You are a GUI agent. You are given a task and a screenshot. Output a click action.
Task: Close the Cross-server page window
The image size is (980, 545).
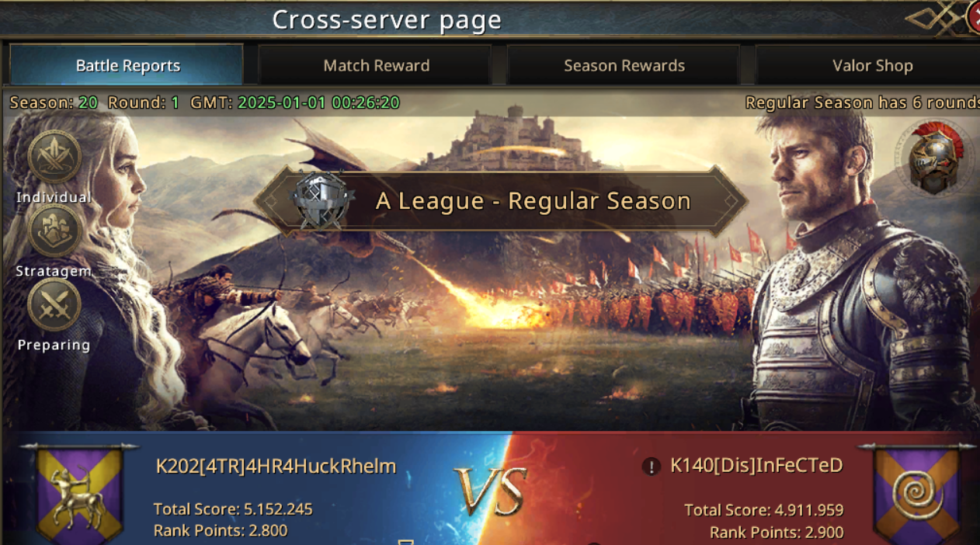[x=971, y=17]
